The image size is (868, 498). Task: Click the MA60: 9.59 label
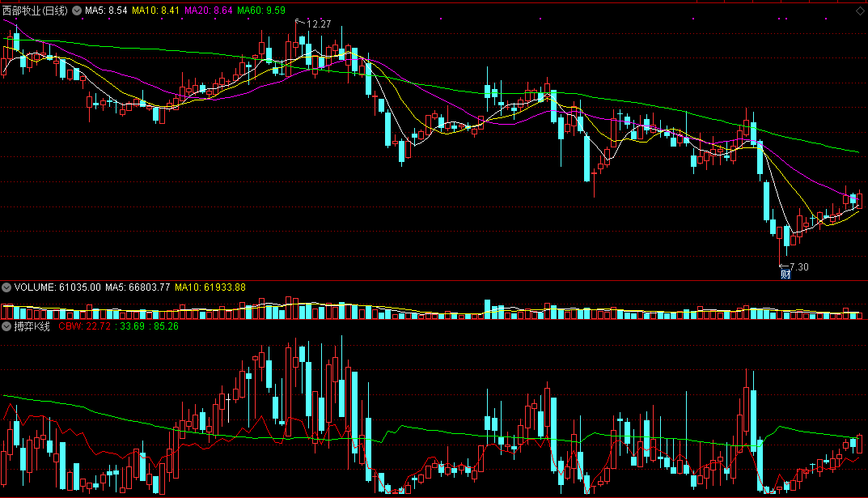click(261, 11)
